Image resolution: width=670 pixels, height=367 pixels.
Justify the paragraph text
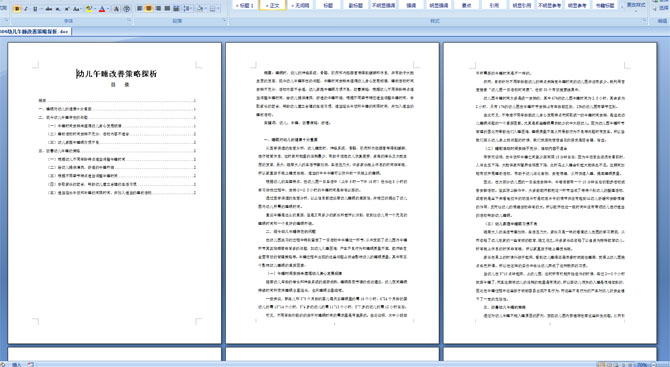pos(167,8)
